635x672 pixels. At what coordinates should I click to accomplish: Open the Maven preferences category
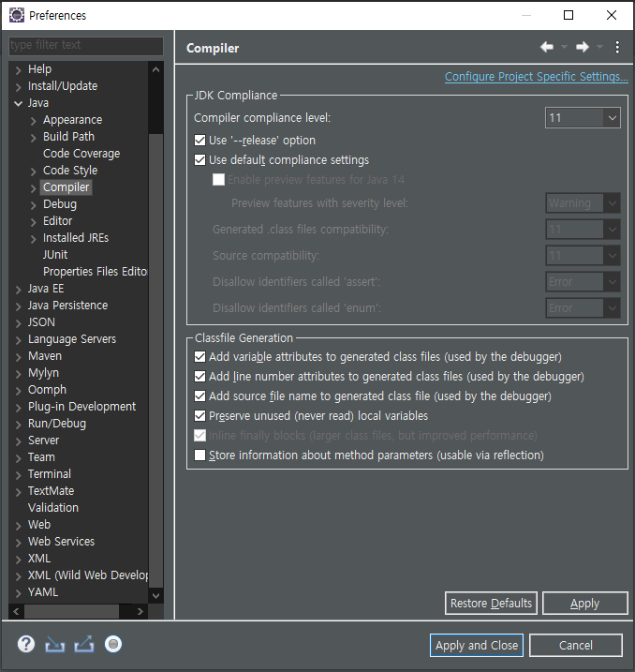(x=45, y=356)
